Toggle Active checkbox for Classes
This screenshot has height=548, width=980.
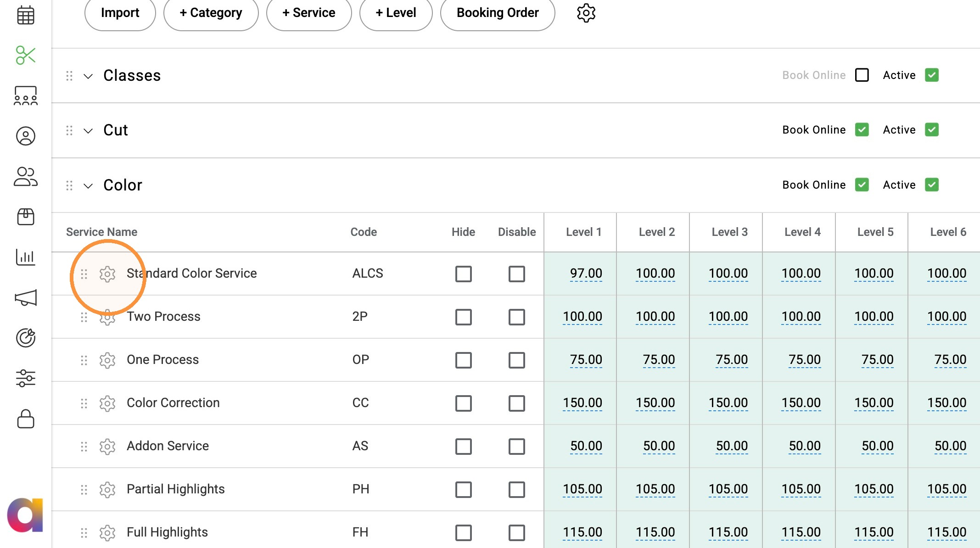[x=932, y=75]
